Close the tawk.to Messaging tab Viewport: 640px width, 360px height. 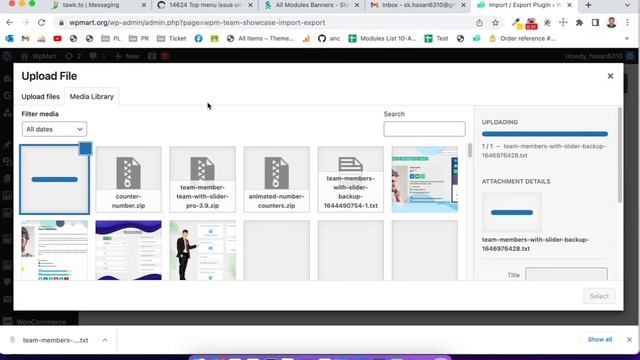coord(144,5)
